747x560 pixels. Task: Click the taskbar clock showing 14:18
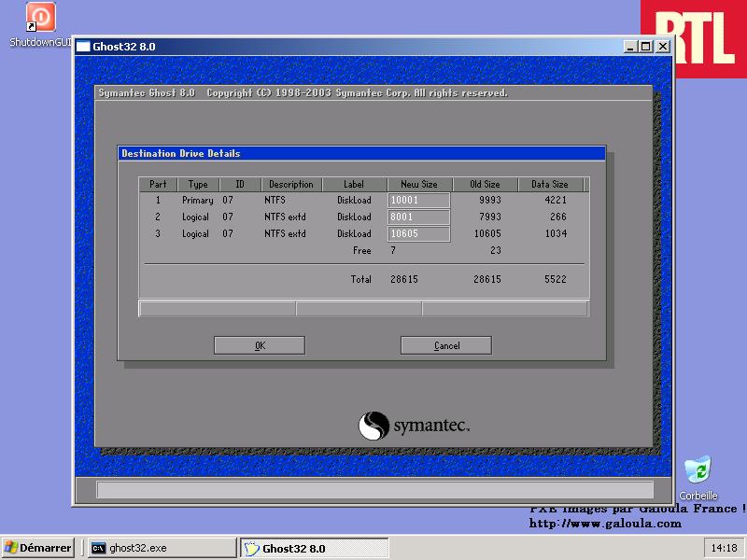click(x=725, y=548)
